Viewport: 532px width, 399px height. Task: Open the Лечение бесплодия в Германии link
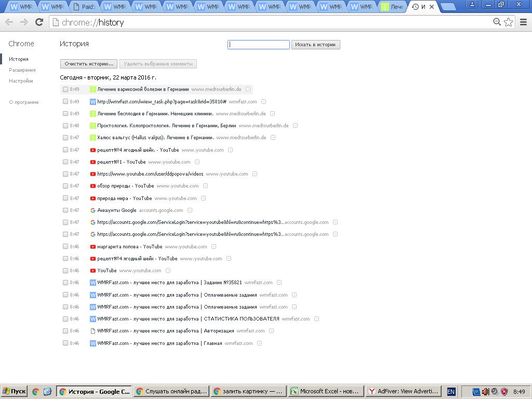point(155,113)
